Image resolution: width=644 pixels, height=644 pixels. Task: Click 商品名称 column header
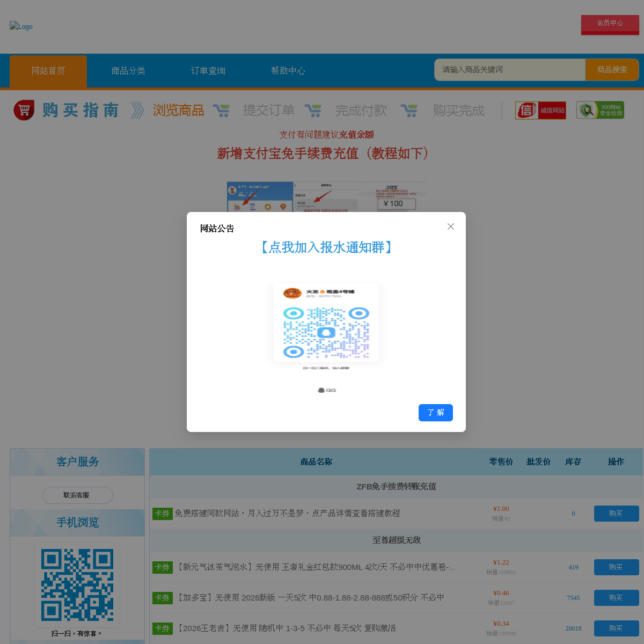(x=316, y=462)
